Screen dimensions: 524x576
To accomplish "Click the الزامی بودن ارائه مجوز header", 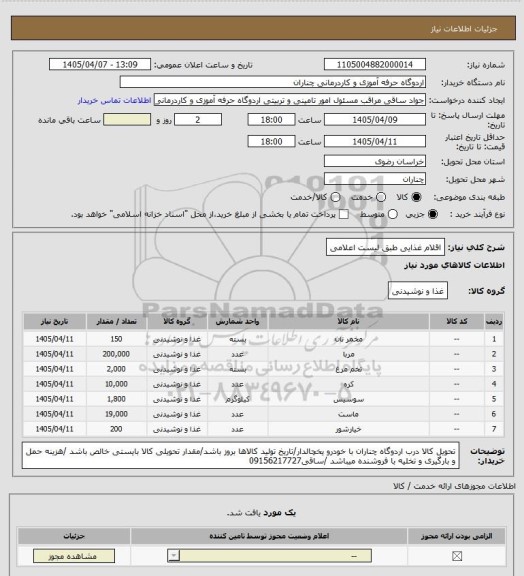I will (x=456, y=536).
